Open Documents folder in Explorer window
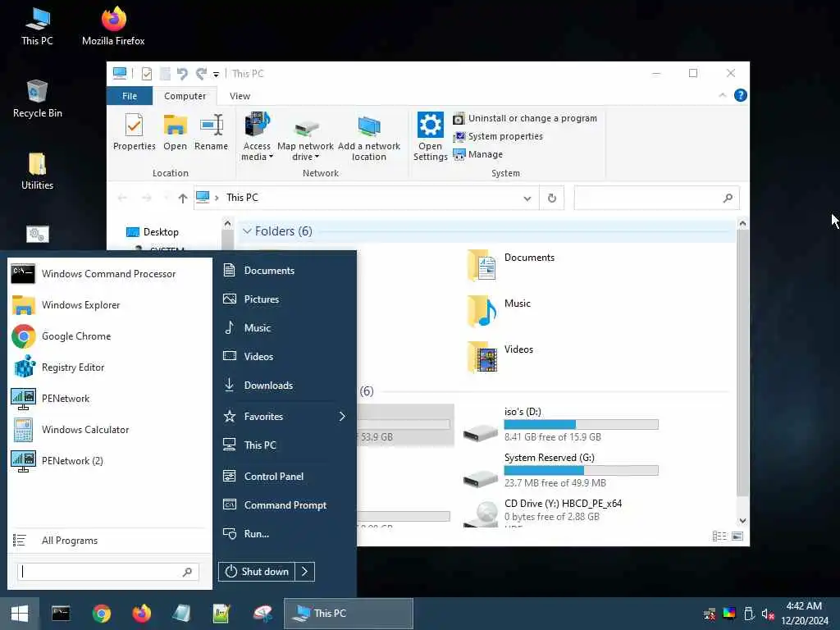Image resolution: width=840 pixels, height=630 pixels. point(512,265)
